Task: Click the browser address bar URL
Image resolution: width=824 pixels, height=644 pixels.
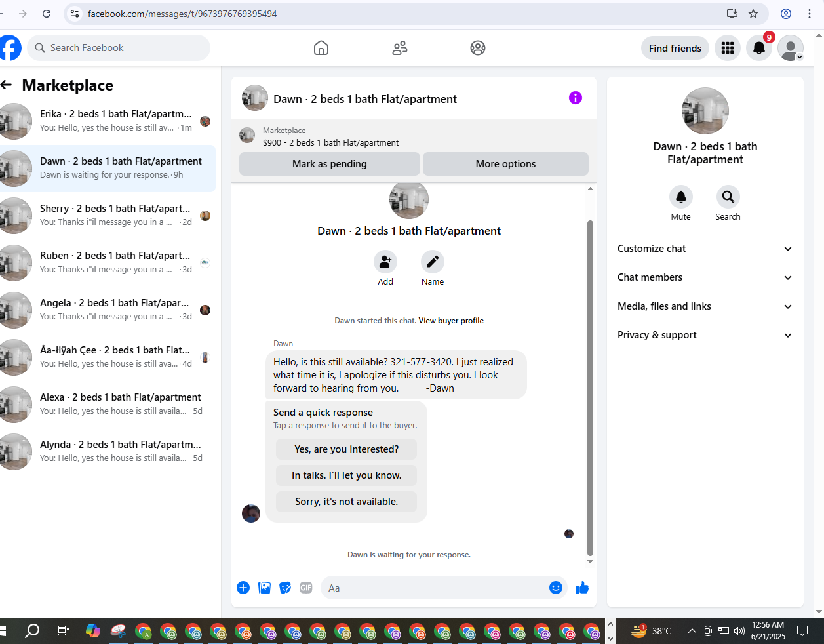Action: (x=182, y=14)
